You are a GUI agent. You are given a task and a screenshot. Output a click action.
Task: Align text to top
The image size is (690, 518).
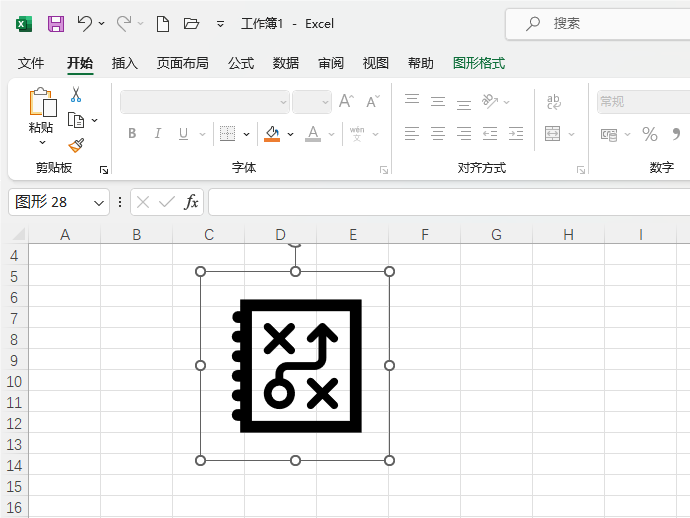pos(412,101)
